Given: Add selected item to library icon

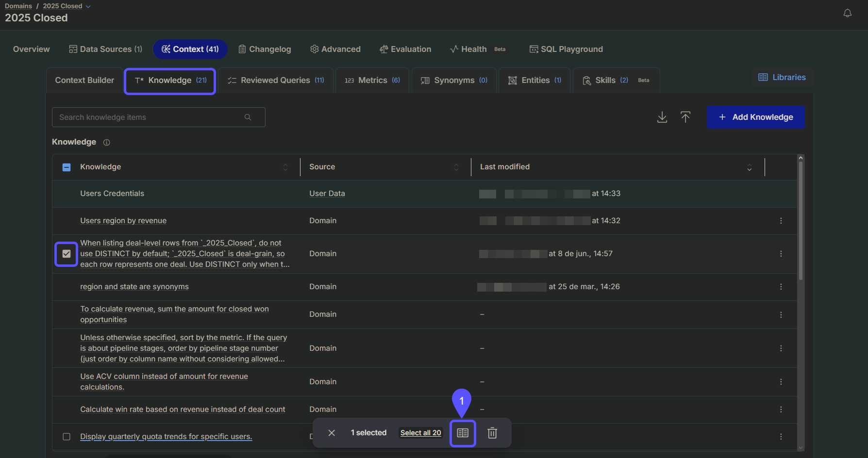Looking at the screenshot, I should tap(463, 433).
